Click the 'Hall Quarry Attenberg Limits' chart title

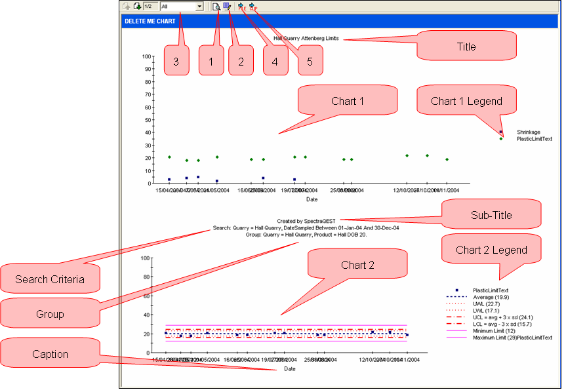click(x=306, y=39)
